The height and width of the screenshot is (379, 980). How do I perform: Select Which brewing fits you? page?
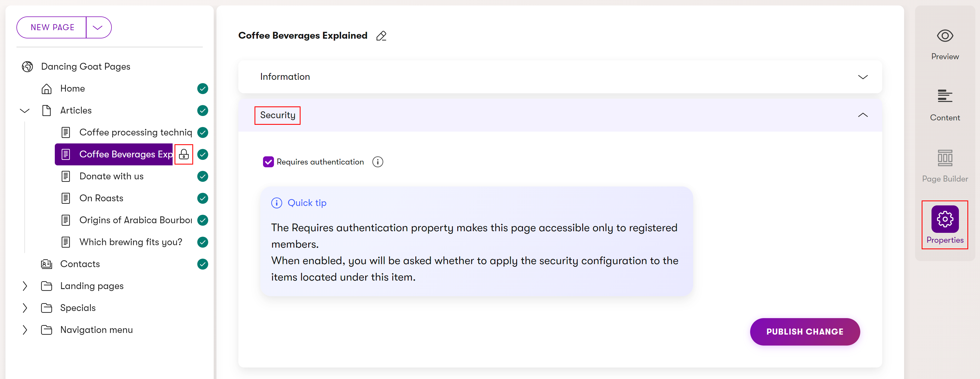(x=130, y=242)
